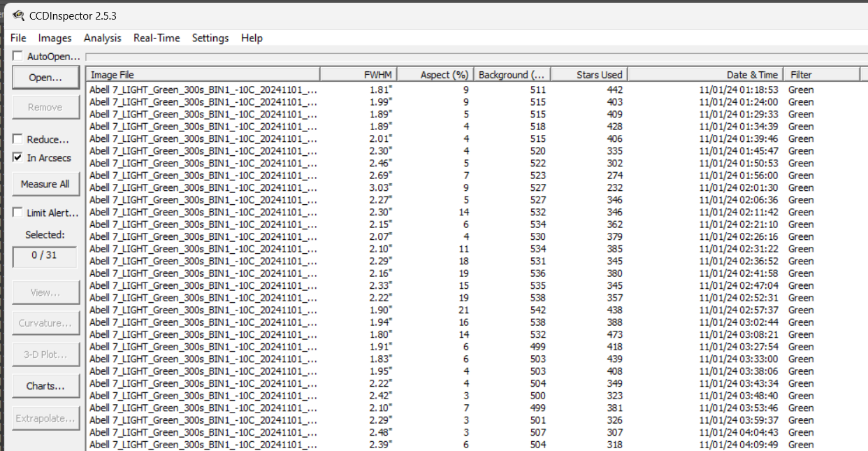The image size is (868, 451).
Task: Open the Settings menu
Action: 210,38
